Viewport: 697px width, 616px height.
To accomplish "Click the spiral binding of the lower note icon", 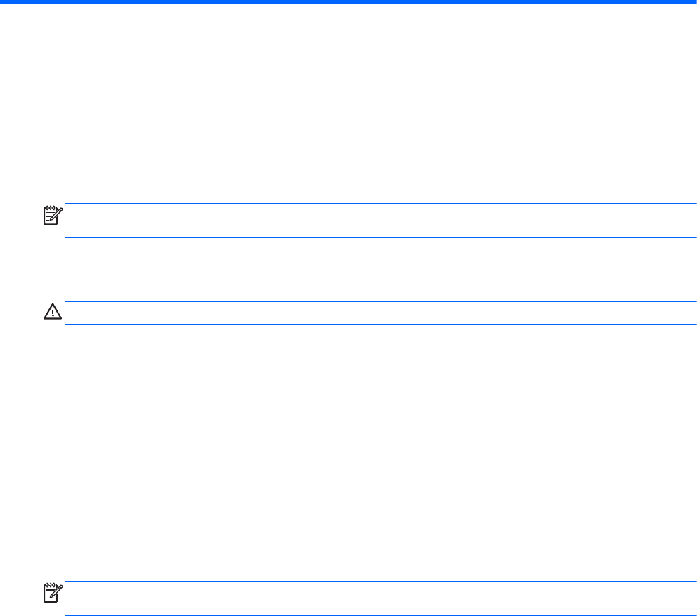I will pyautogui.click(x=51, y=586).
